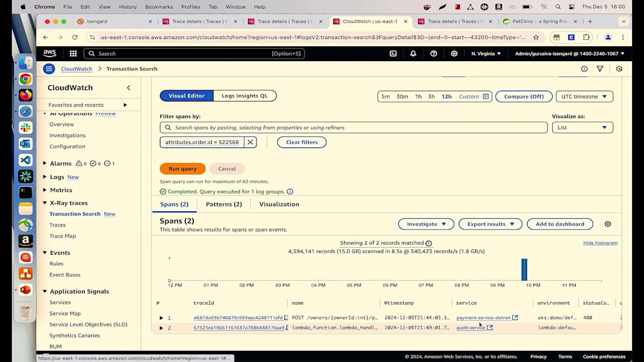Open Firefox from the Dock
The height and width of the screenshot is (362, 644).
point(25,95)
